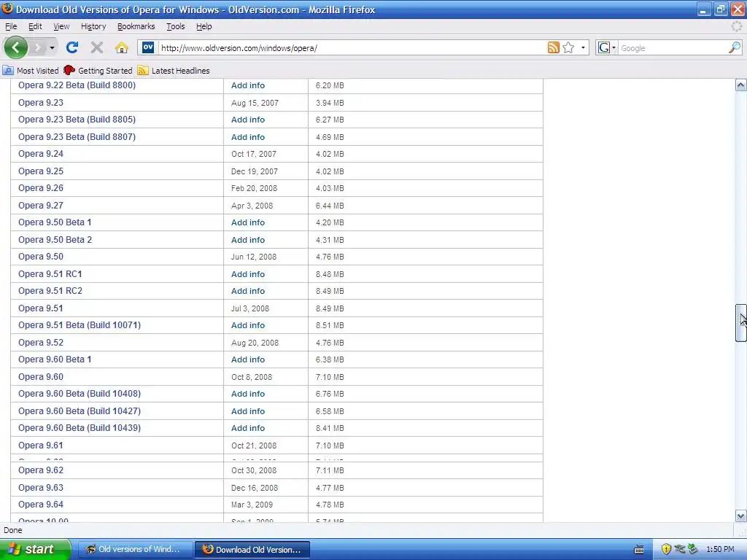Screen dimensions: 747x560
Task: Click the vertical scrollbar up arrow
Action: pyautogui.click(x=740, y=85)
